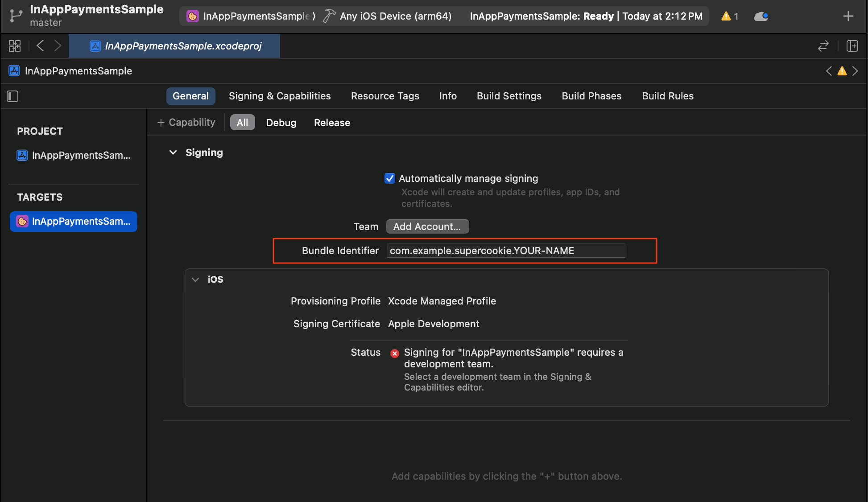
Task: Click the InAppPaymentsSample.xcodeproj editor tab
Action: coord(174,46)
